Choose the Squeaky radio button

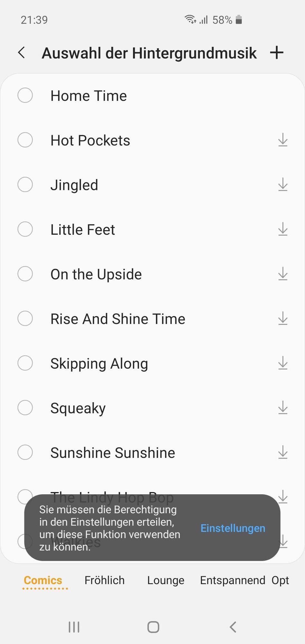25,408
